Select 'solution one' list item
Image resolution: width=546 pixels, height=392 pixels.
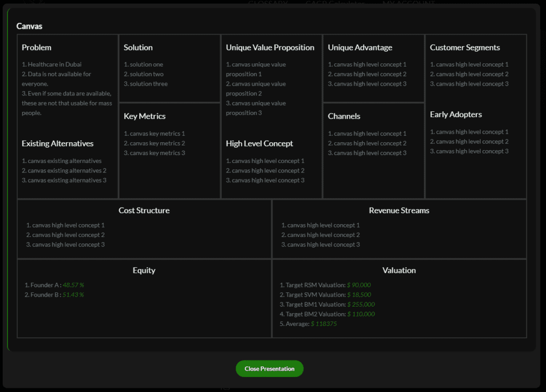(x=143, y=64)
